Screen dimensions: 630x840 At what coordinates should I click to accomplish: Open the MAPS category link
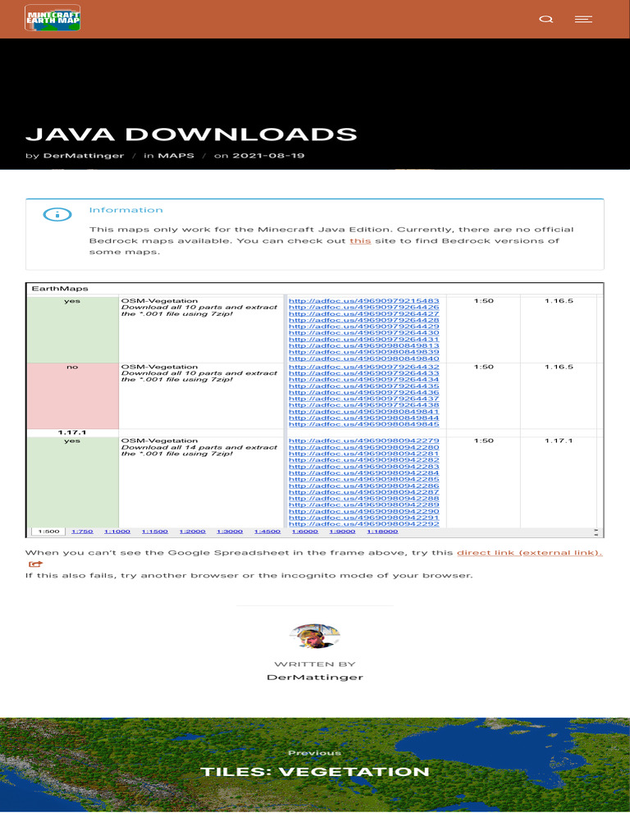[176, 156]
